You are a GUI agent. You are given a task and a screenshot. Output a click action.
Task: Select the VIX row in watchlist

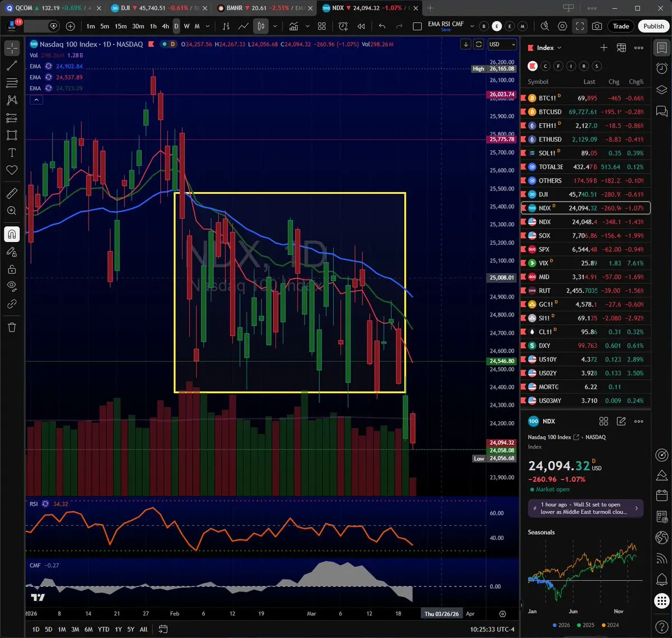[586, 263]
